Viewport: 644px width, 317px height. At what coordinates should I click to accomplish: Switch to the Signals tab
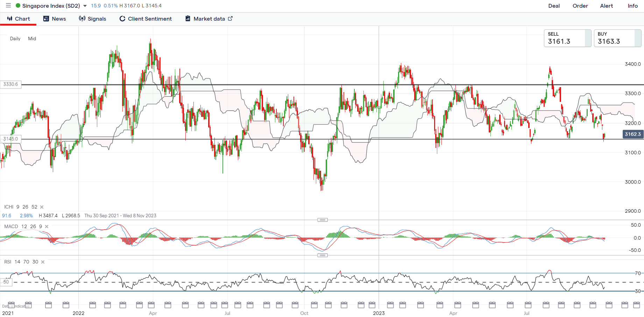92,19
